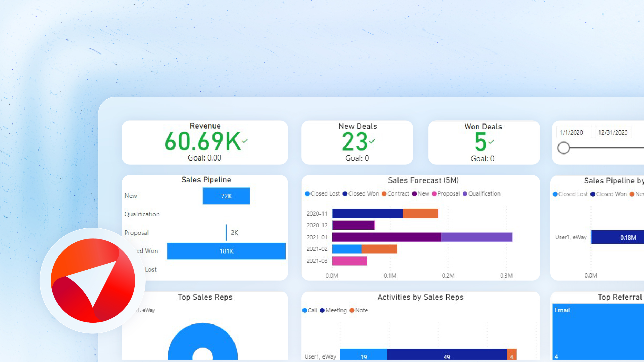This screenshot has width=644, height=362.
Task: Click the end date field 12/31/2020
Action: [613, 132]
